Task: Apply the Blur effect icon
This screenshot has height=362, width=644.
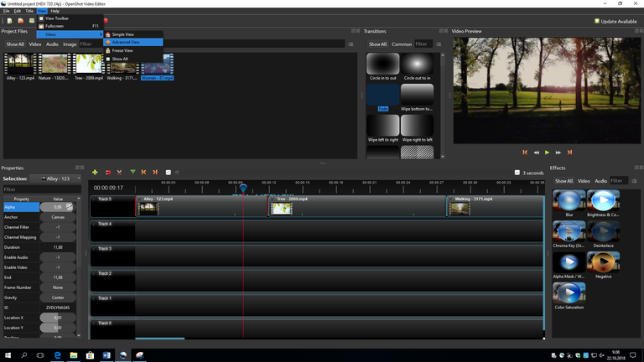Action: pyautogui.click(x=569, y=202)
